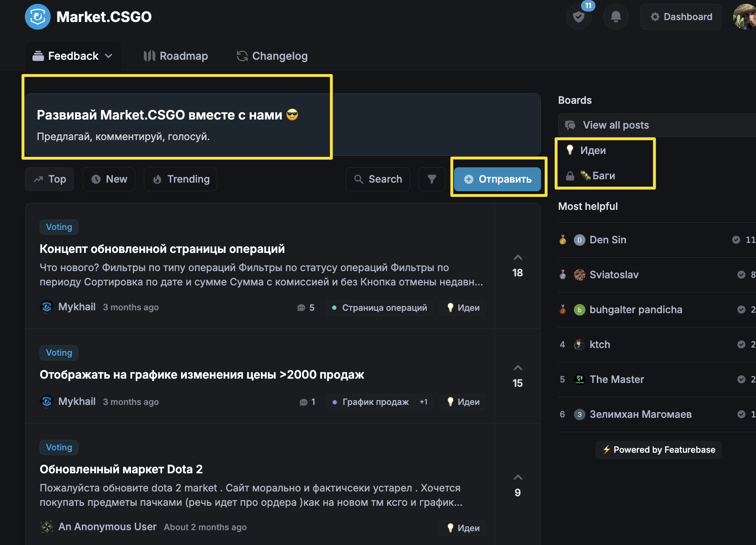Click Den Sin's avatar in Most helpful
Viewport: 756px width, 545px height.
point(579,240)
